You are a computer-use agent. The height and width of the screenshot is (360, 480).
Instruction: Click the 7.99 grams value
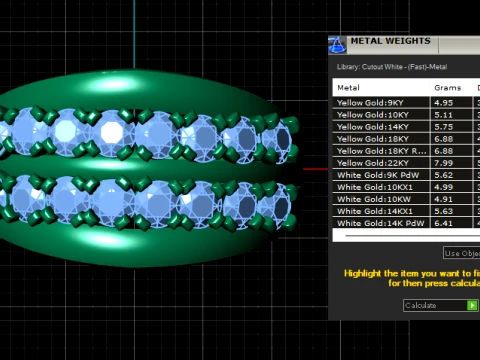pyautogui.click(x=444, y=163)
